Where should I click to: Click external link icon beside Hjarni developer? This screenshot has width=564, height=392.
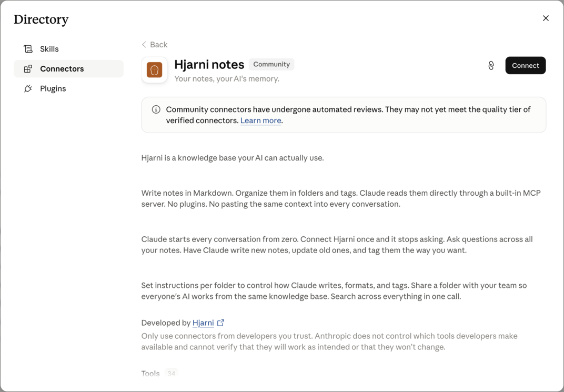coord(220,323)
